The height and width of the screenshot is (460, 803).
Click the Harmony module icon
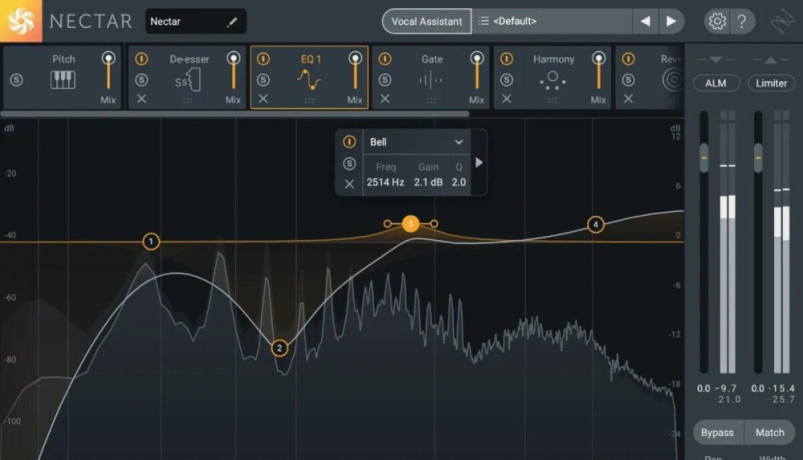[x=553, y=80]
